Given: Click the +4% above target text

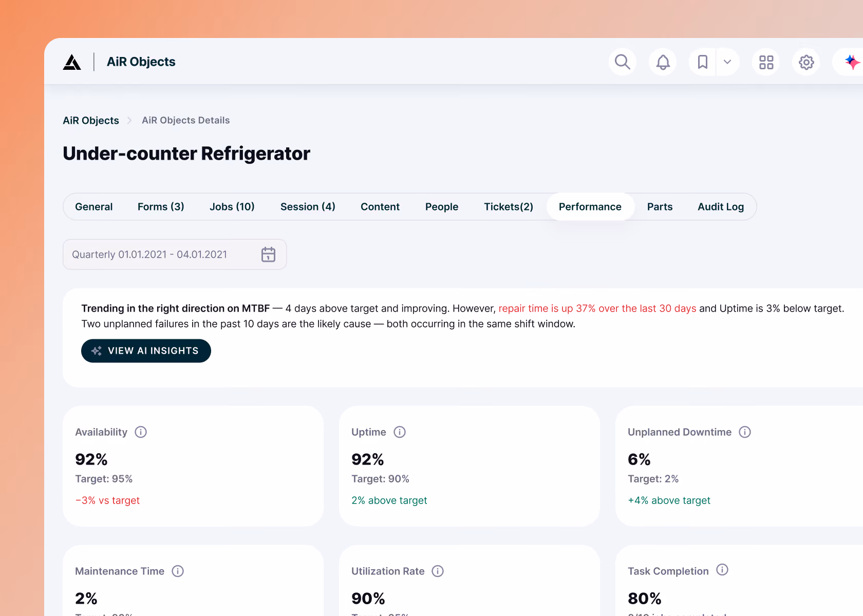Looking at the screenshot, I should tap(669, 500).
